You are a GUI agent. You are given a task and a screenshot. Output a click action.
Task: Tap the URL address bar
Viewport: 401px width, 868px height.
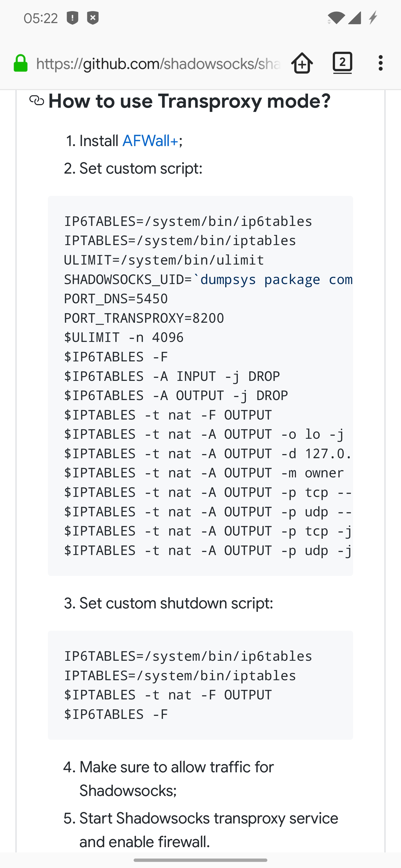(158, 63)
